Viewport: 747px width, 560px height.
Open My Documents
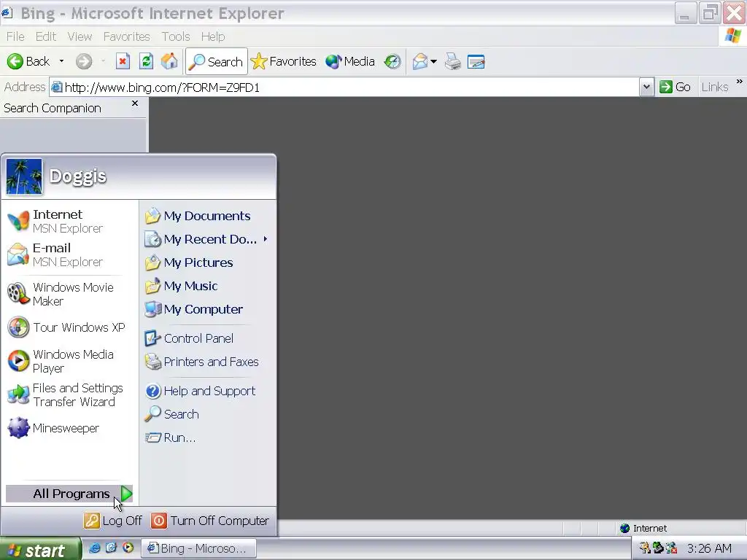click(x=207, y=216)
